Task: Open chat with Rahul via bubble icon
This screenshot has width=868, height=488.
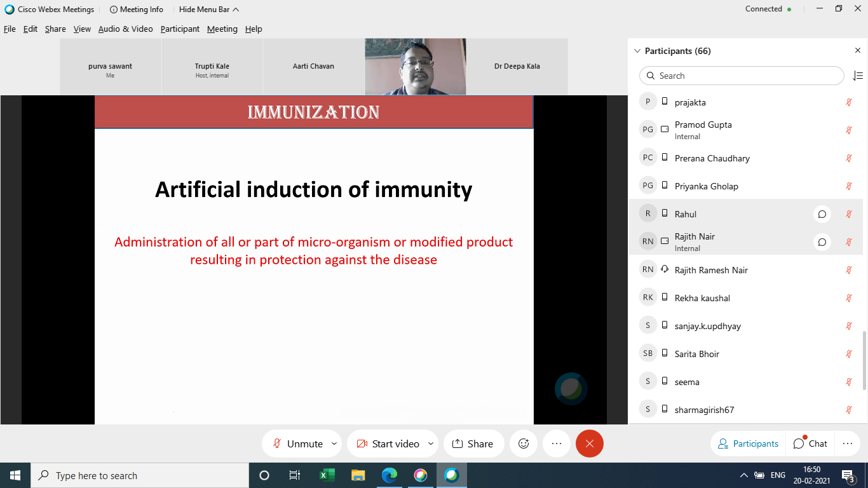Action: [x=822, y=214]
